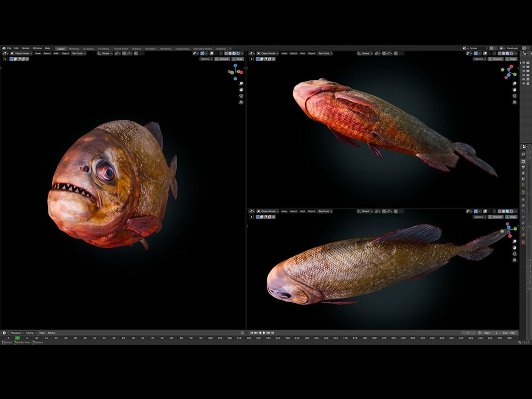This screenshot has width=532, height=399.
Task: Click the hand pan gizmo in bottom-right viewport
Action: [x=514, y=247]
